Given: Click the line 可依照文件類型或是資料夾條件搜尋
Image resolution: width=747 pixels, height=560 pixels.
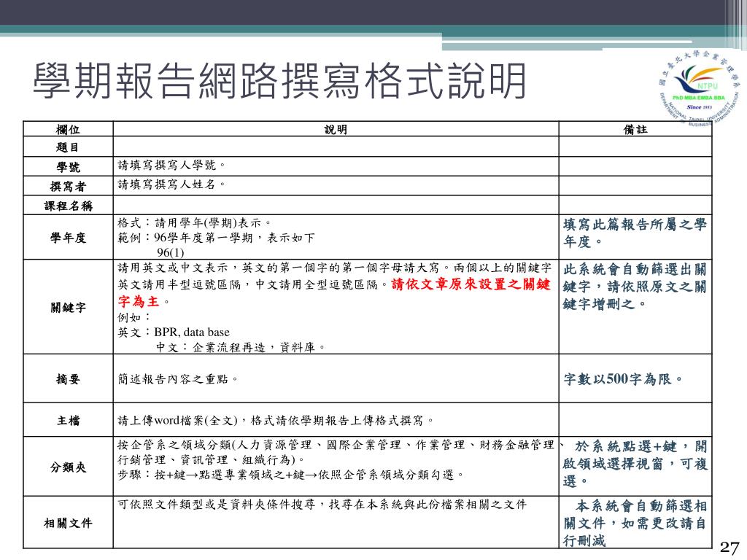Looking at the screenshot, I should 322,505.
